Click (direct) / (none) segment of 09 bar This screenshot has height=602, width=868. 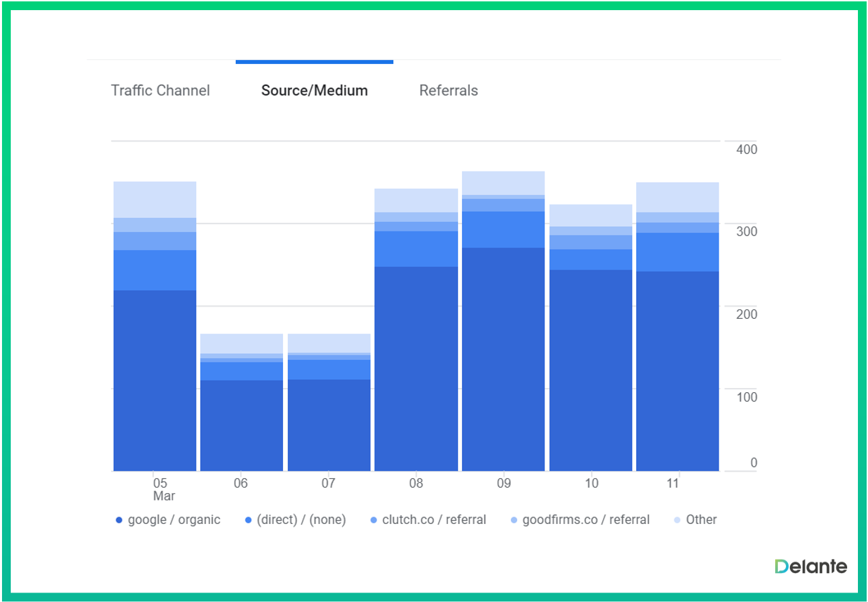point(503,229)
